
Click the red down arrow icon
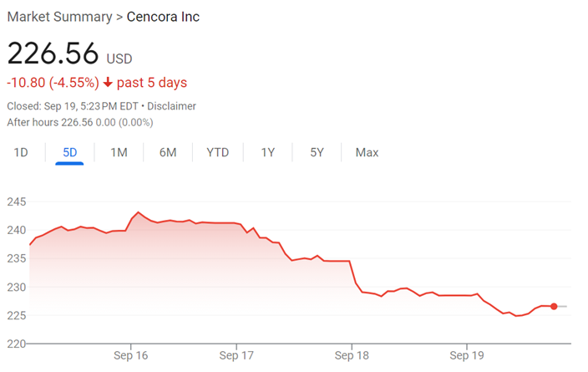108,82
